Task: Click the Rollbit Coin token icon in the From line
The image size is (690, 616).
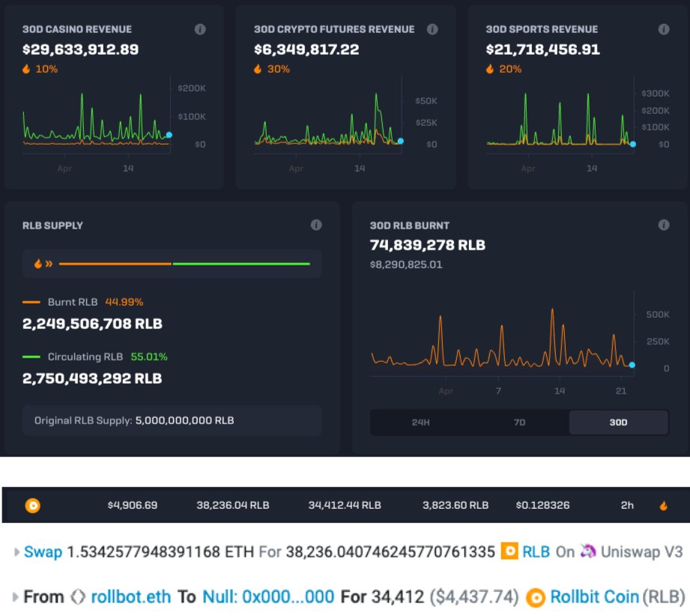Action: (536, 597)
